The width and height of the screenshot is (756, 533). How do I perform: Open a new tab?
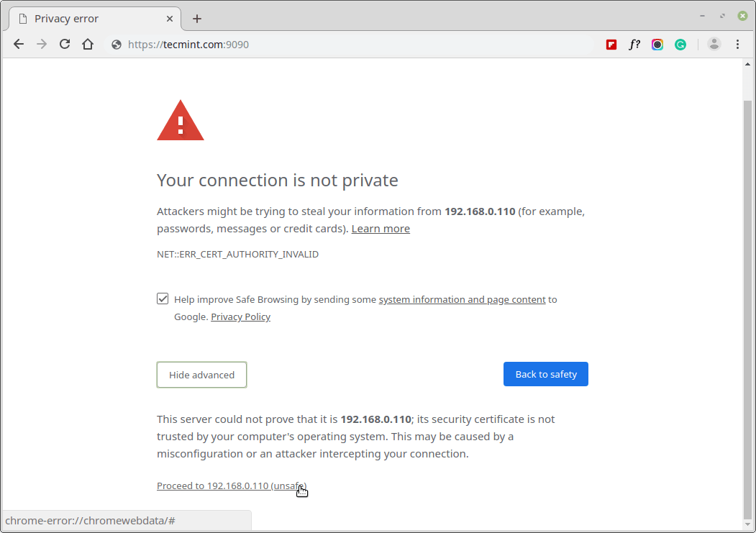point(197,19)
